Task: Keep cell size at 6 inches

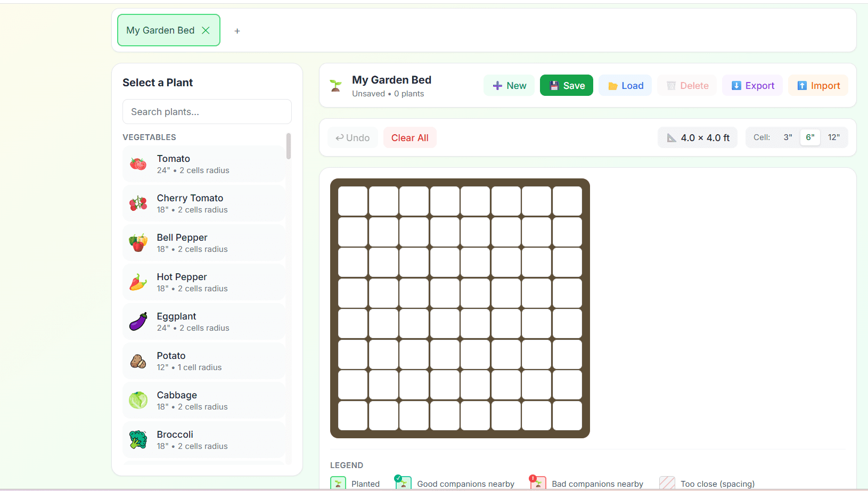Action: (810, 137)
